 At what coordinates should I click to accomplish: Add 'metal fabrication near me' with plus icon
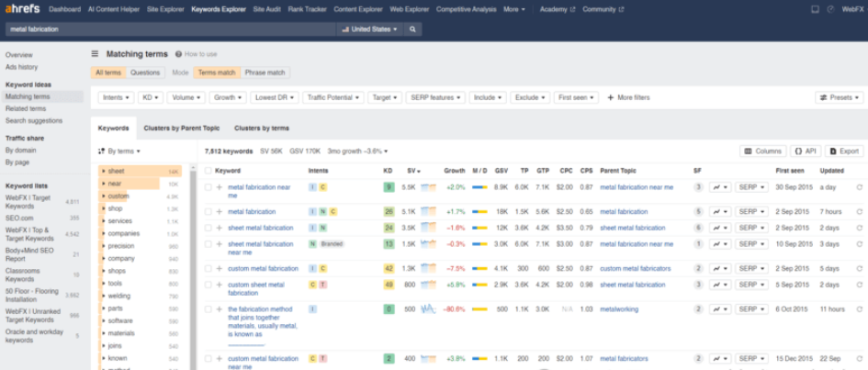click(x=219, y=187)
